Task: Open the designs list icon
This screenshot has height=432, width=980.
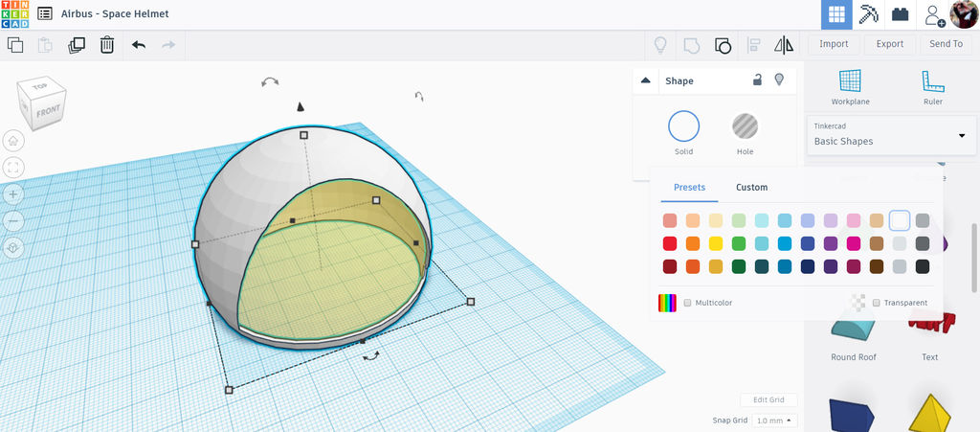Action: [44, 13]
